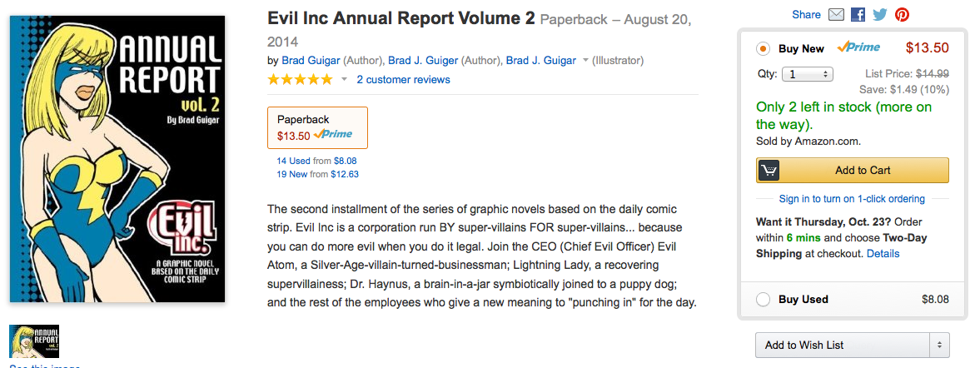Share via the email envelope icon
980x368 pixels.
click(x=837, y=14)
